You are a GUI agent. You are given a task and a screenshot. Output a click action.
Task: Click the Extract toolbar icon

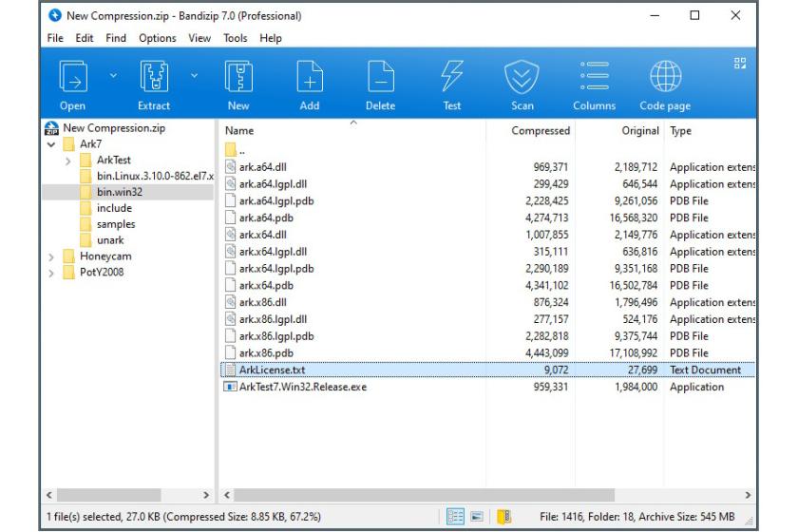tap(154, 77)
